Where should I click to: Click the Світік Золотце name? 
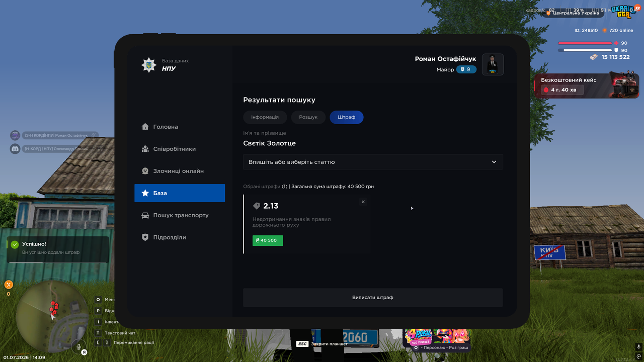pyautogui.click(x=270, y=143)
